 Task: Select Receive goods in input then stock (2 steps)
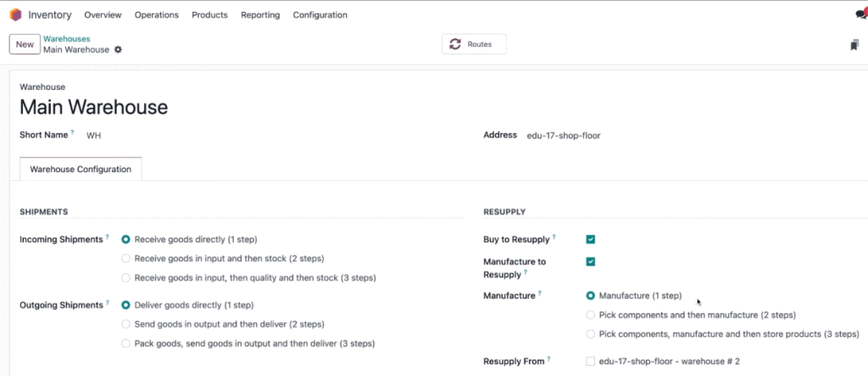coord(125,258)
